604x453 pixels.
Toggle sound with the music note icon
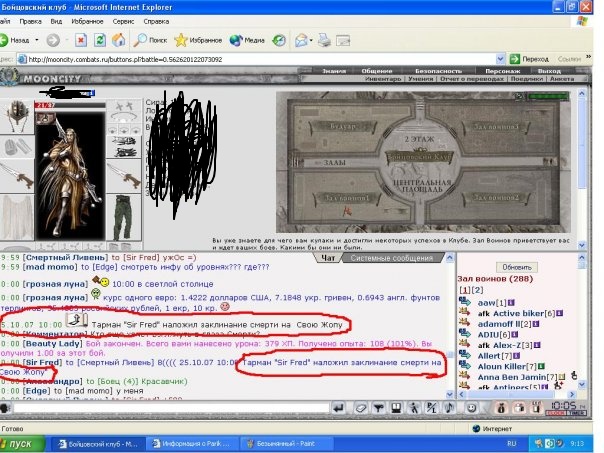tap(449, 408)
